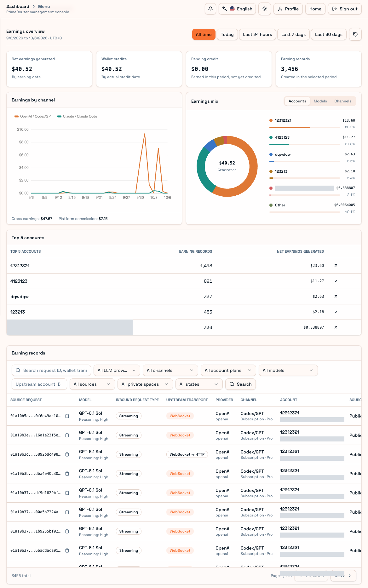The height and width of the screenshot is (588, 368).
Task: Select the Last 7 days filter
Action: click(x=293, y=34)
